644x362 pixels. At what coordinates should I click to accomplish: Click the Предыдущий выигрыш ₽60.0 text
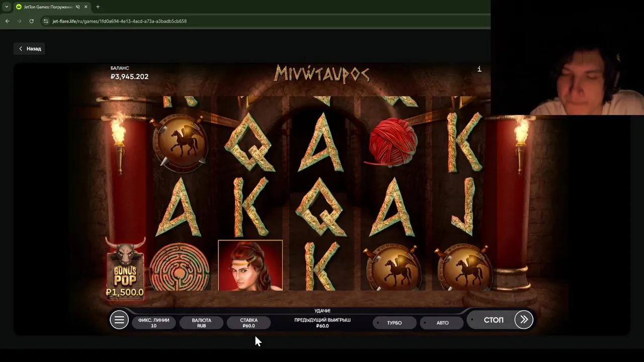point(323,323)
